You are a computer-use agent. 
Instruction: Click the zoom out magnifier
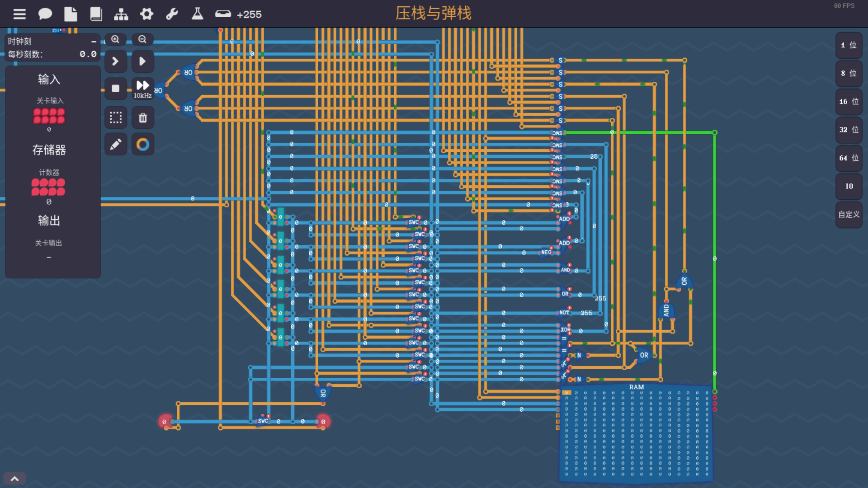coord(142,40)
